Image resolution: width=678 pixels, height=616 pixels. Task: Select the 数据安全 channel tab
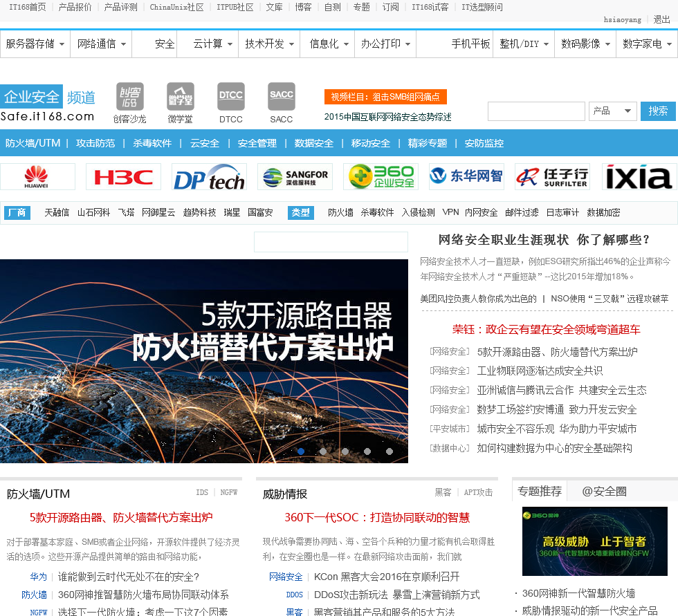click(314, 143)
